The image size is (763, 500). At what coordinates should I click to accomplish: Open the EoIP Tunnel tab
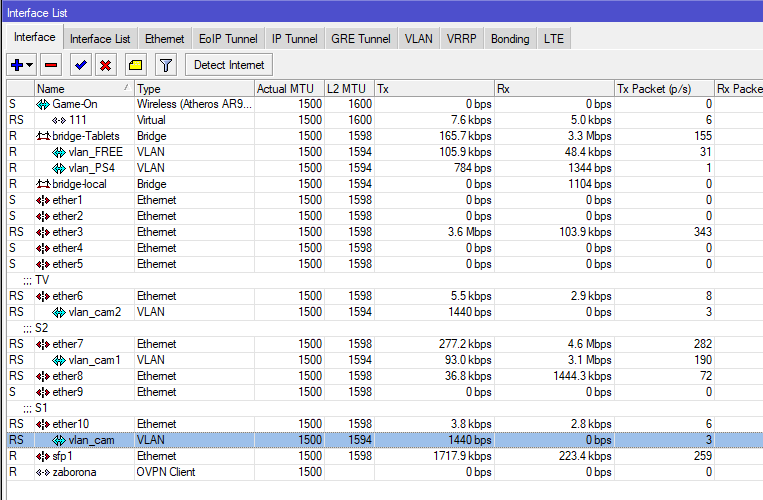(x=228, y=39)
